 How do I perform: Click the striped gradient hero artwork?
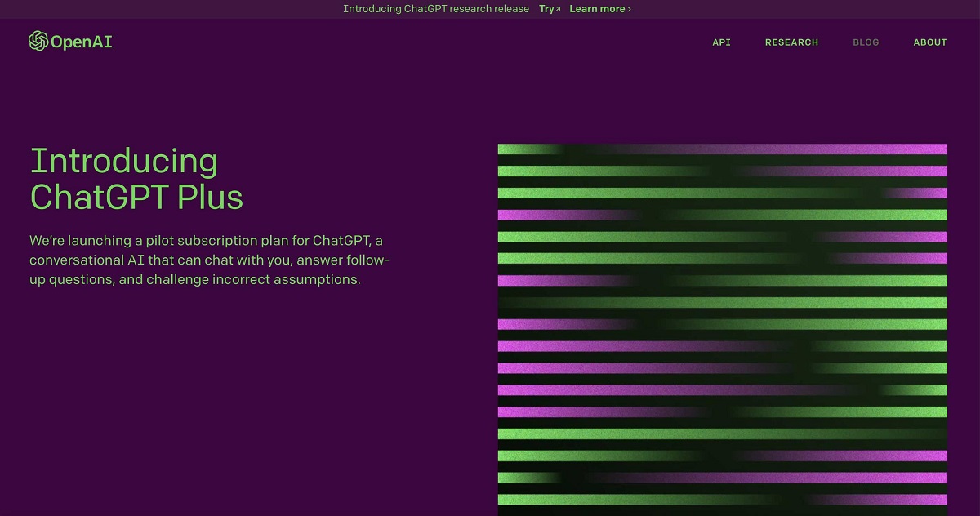click(x=723, y=327)
